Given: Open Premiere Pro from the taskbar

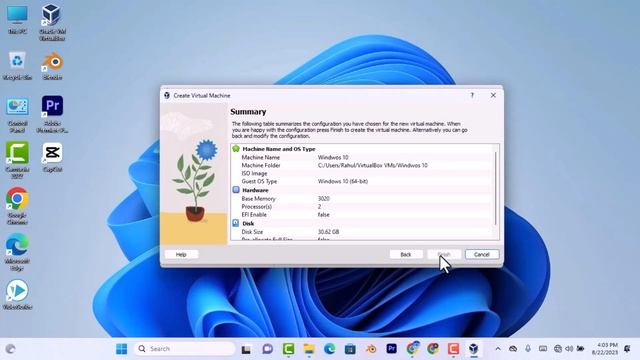Looking at the screenshot, I should [x=391, y=348].
